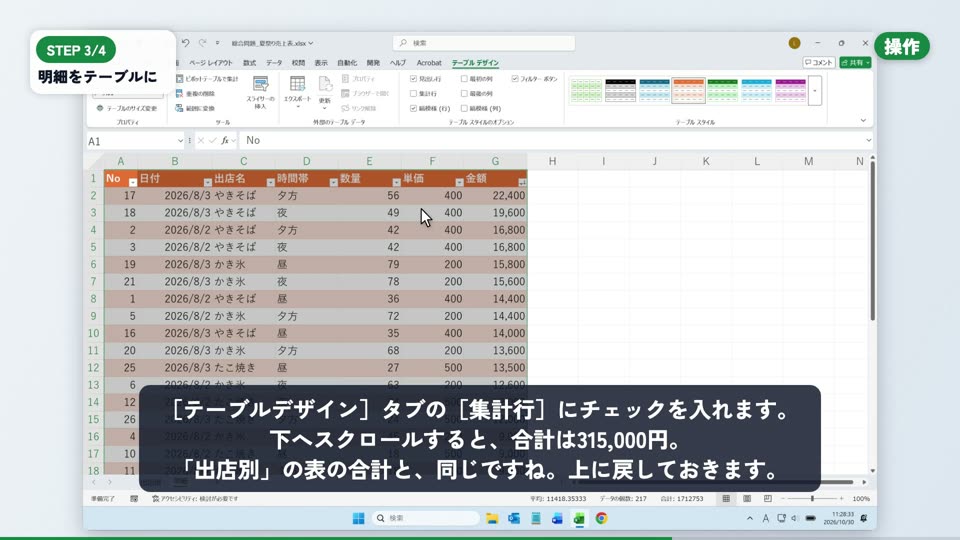Image resolution: width=960 pixels, height=540 pixels.
Task: Switch to Page Layout view in status bar
Action: [x=747, y=499]
